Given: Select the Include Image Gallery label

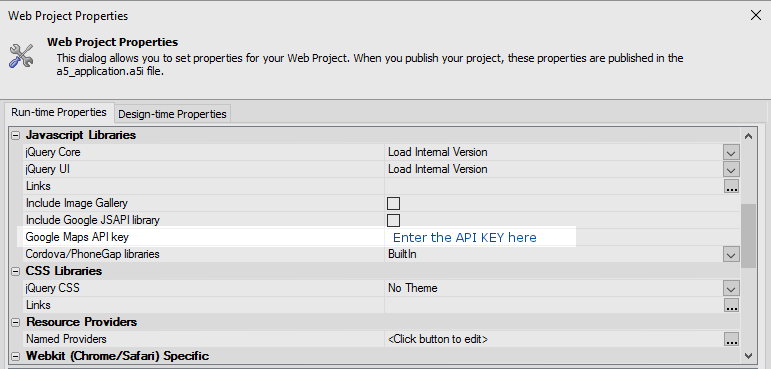Looking at the screenshot, I should pyautogui.click(x=77, y=203).
